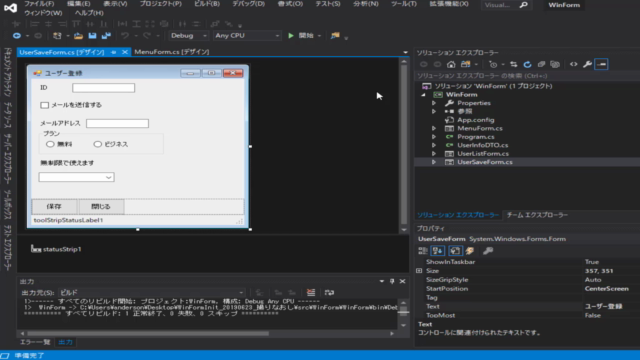Switch to the エラー一覧 tab
This screenshot has height=360, width=640.
[x=35, y=342]
